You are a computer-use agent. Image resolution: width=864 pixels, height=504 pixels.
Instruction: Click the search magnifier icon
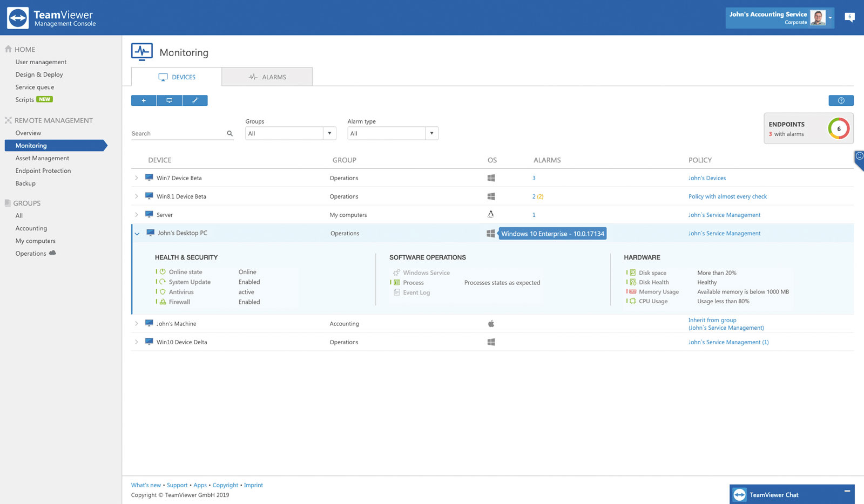(x=230, y=133)
